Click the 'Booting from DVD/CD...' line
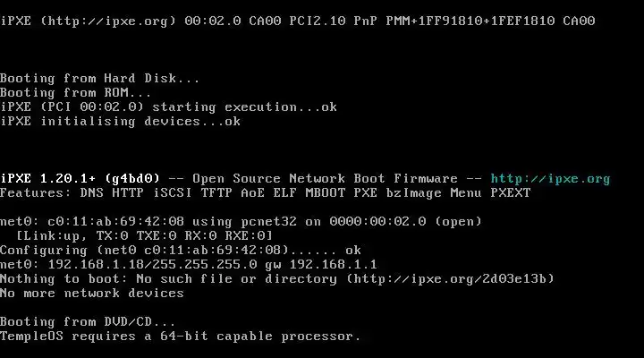Image resolution: width=644 pixels, height=358 pixels. (88, 322)
